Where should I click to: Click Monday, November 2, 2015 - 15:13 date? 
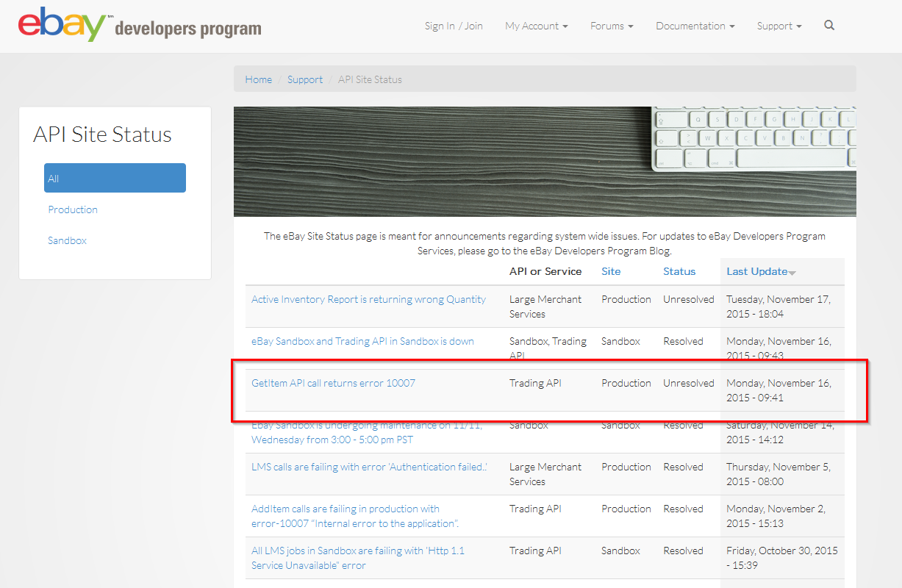pos(776,516)
